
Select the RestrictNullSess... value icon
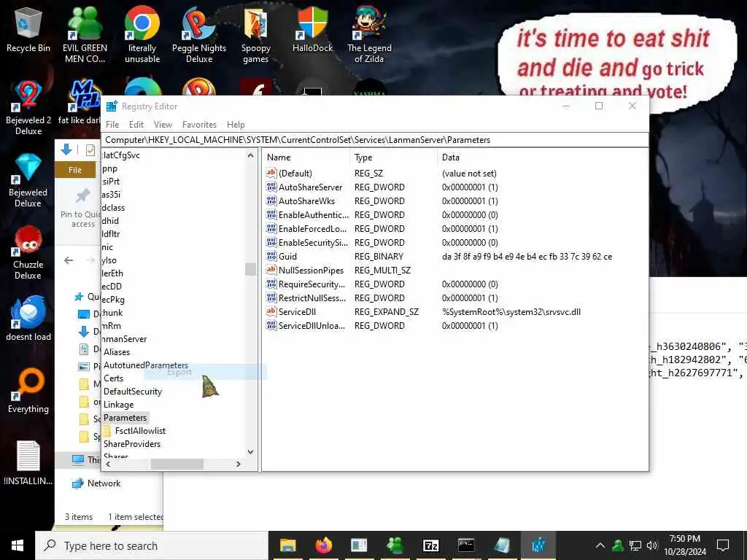pyautogui.click(x=271, y=297)
